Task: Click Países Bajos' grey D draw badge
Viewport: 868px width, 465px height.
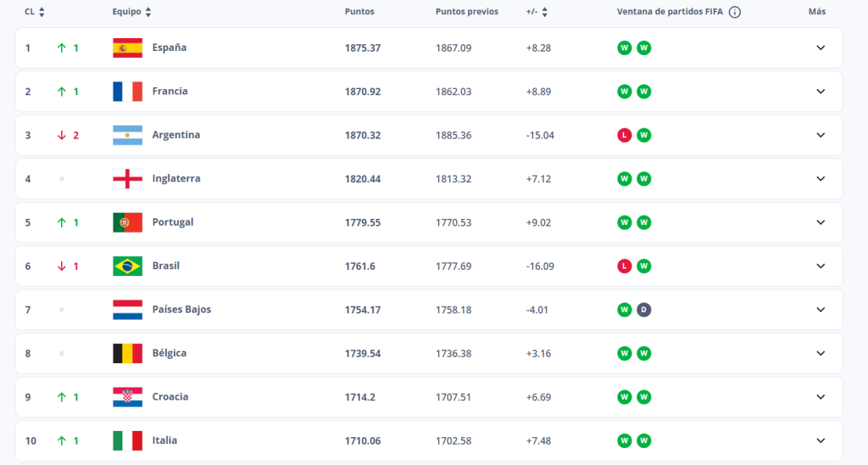Action: [x=643, y=310]
